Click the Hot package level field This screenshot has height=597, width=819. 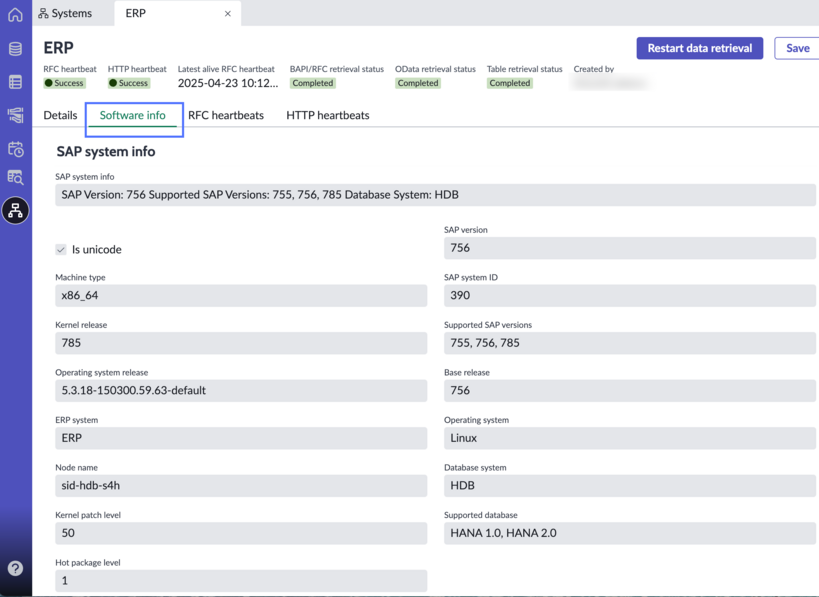point(241,581)
